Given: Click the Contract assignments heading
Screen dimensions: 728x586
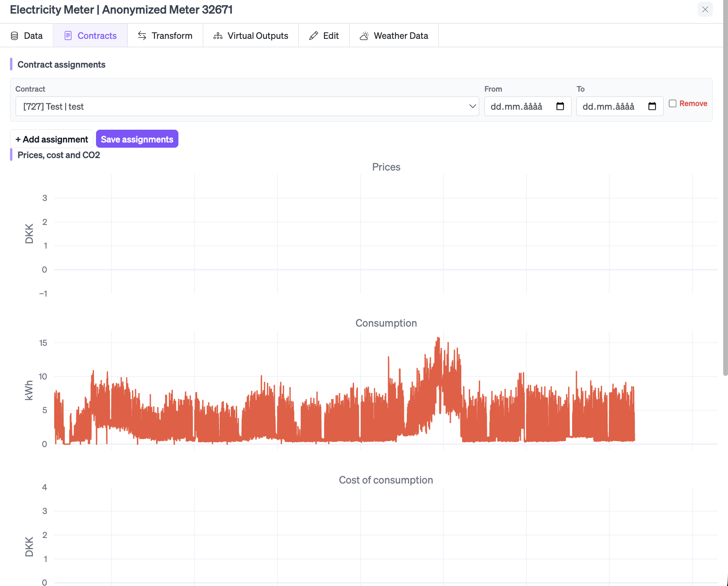Looking at the screenshot, I should 61,64.
